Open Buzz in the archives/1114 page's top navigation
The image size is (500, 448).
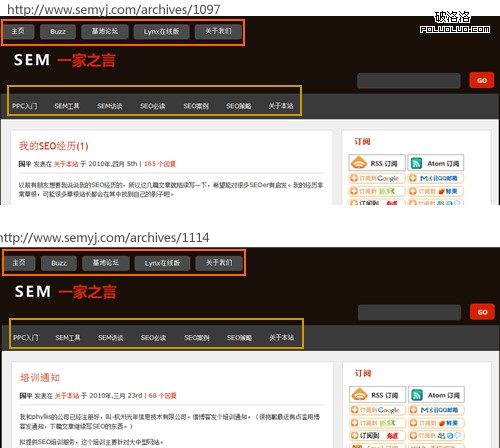59,263
